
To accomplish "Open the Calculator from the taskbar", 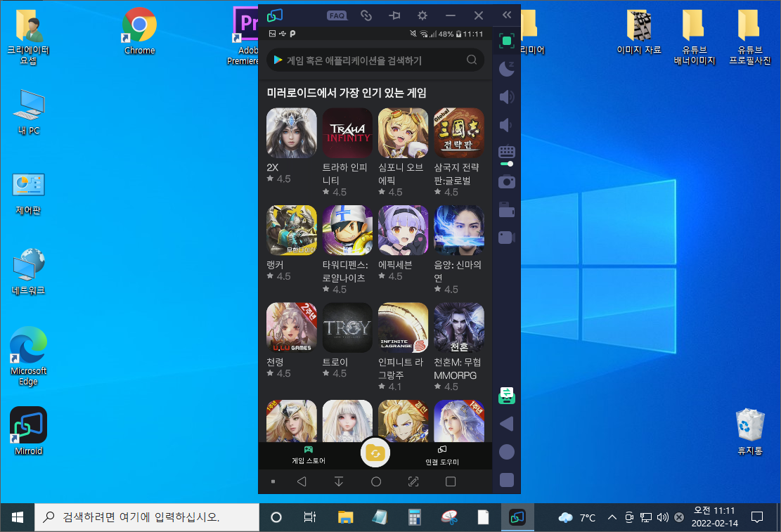I will (414, 517).
